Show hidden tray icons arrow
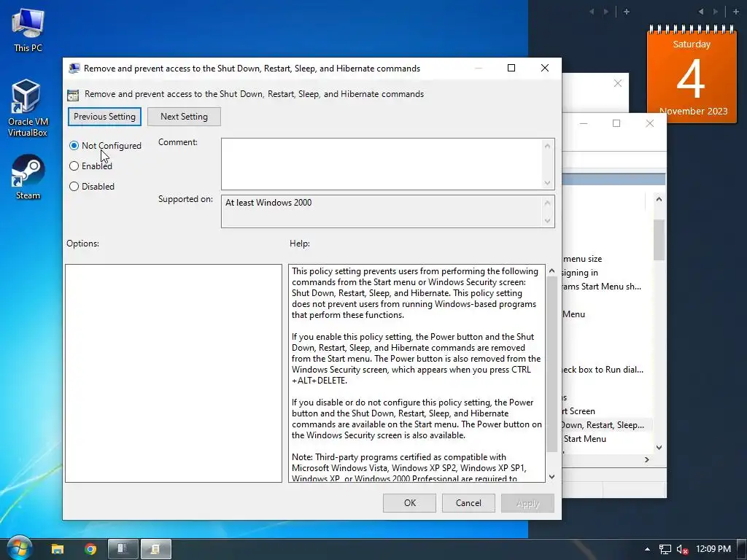 647,549
